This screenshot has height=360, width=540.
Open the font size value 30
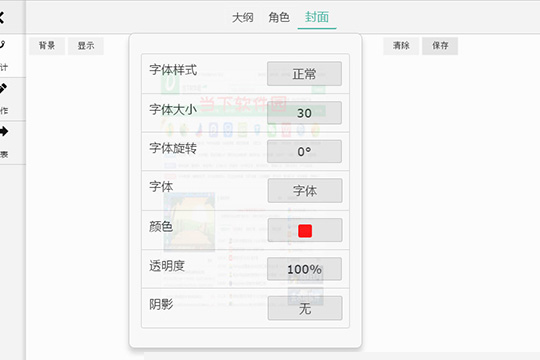point(304,113)
